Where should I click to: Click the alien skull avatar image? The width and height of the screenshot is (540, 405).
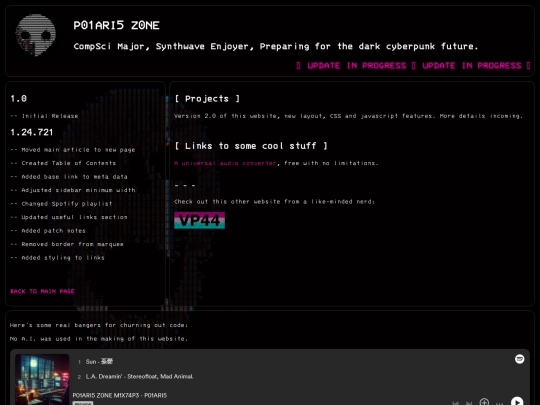click(35, 35)
